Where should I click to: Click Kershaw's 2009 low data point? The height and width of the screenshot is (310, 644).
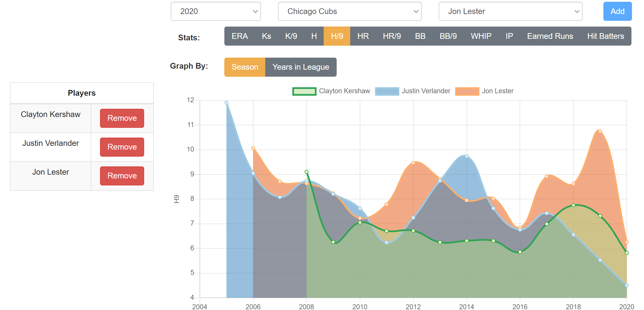333,242
